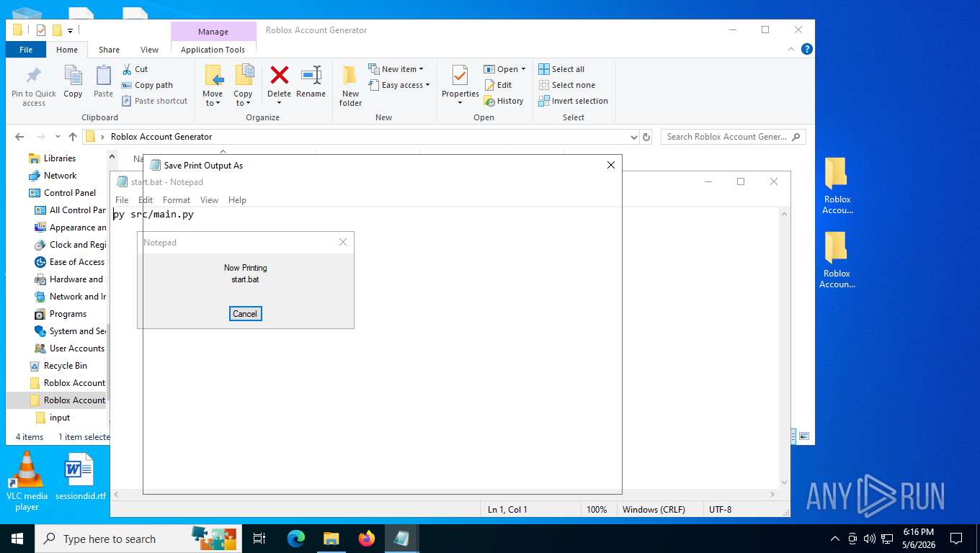Select User Accounts in navigation pane
Image resolution: width=980 pixels, height=553 pixels.
pos(76,349)
